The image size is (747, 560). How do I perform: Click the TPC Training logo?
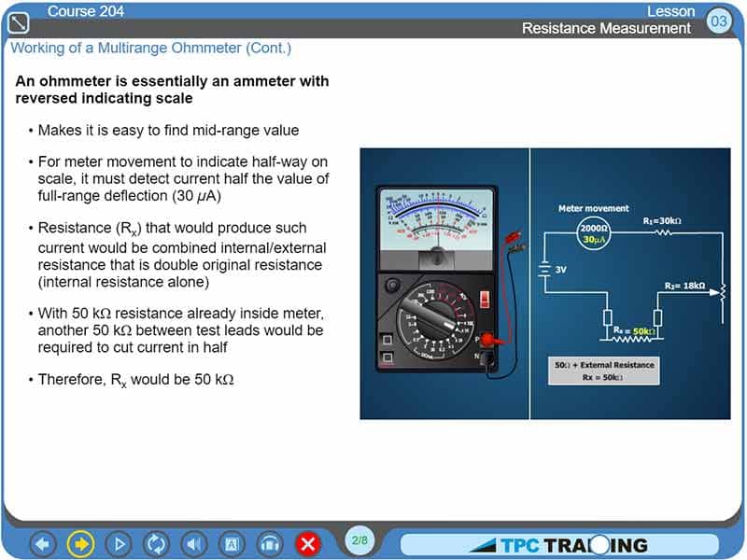click(x=558, y=545)
